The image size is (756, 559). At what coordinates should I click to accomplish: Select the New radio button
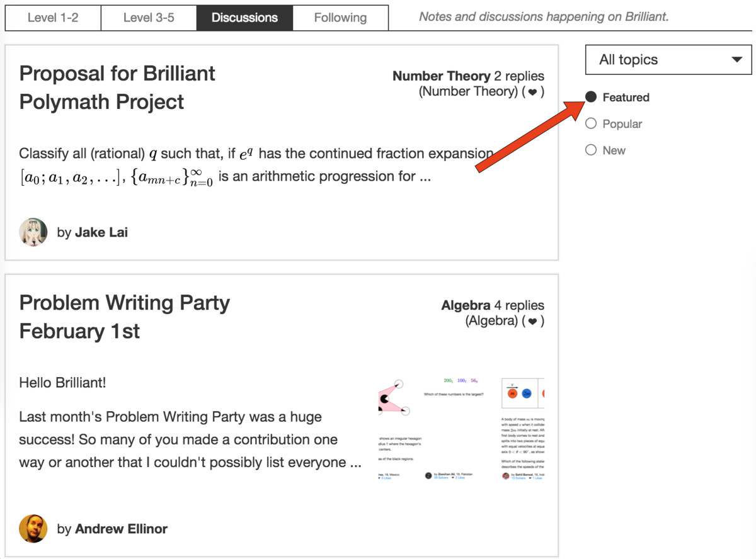(x=591, y=150)
